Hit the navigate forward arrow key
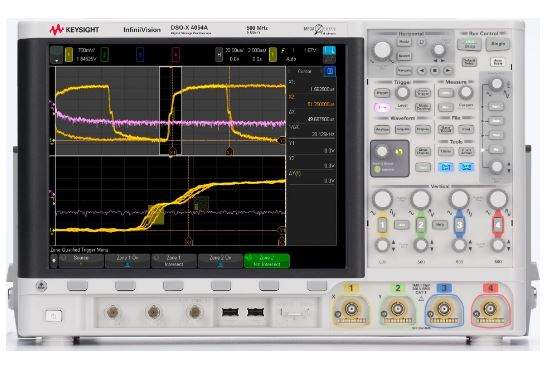The image size is (552, 367). pyautogui.click(x=448, y=70)
